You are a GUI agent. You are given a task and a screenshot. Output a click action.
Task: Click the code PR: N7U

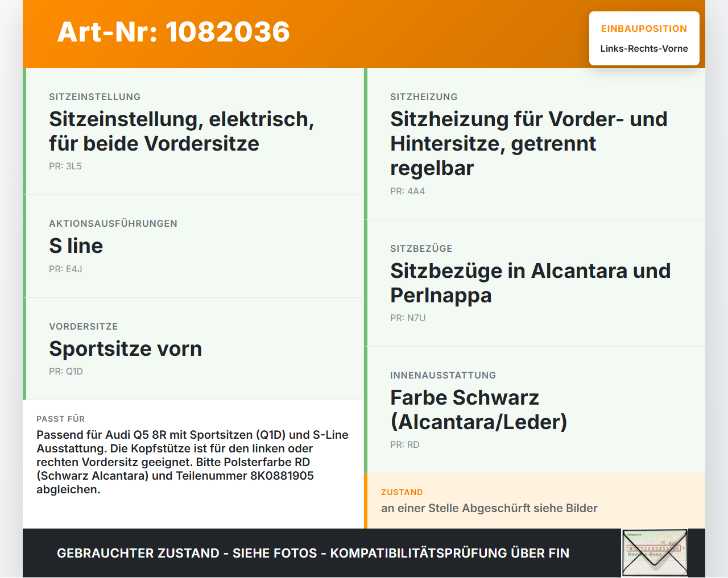pos(408,318)
